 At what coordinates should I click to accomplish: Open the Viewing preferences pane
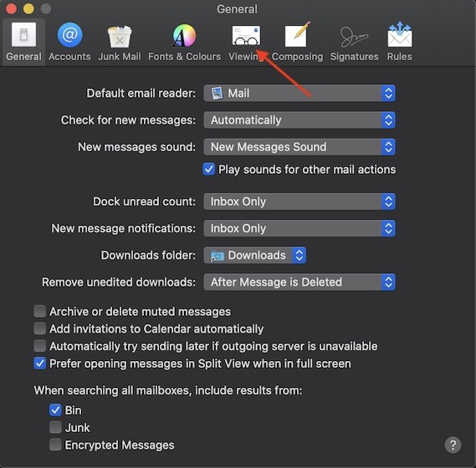[246, 42]
